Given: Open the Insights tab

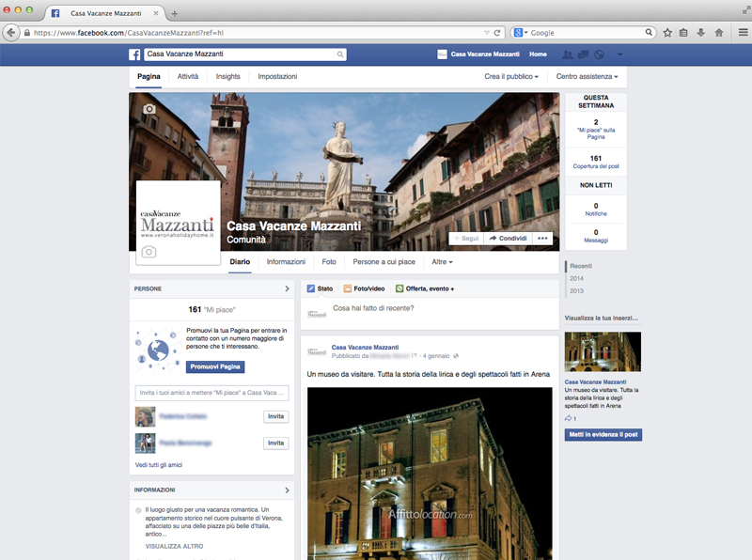Looking at the screenshot, I should pos(227,77).
